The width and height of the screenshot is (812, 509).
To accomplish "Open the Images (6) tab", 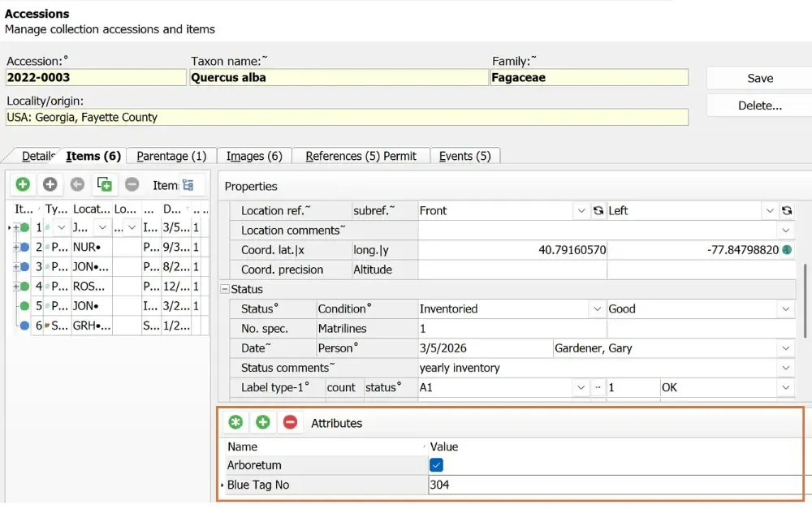I will (254, 156).
